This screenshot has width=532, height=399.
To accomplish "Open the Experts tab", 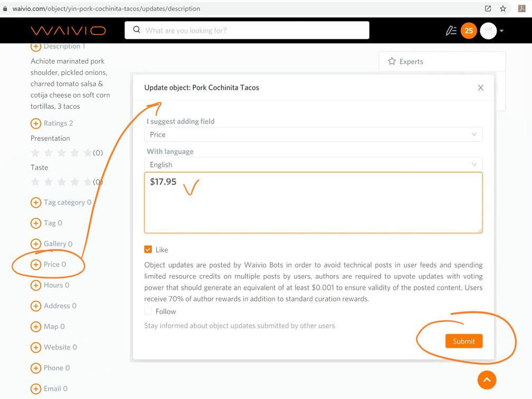I will click(411, 62).
